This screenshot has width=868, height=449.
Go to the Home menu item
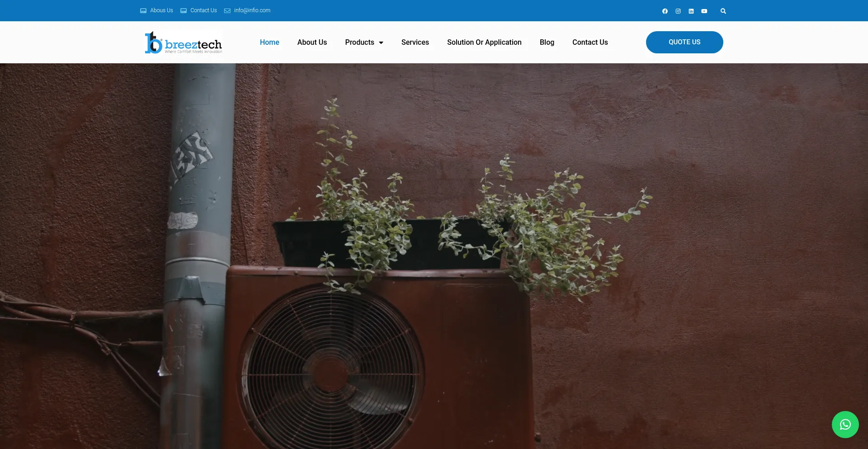point(269,42)
